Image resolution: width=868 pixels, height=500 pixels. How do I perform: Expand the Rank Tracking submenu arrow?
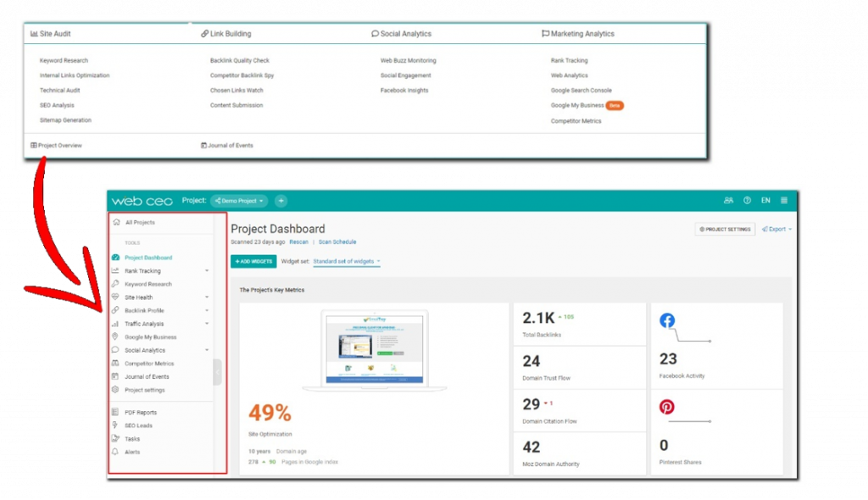tap(207, 271)
